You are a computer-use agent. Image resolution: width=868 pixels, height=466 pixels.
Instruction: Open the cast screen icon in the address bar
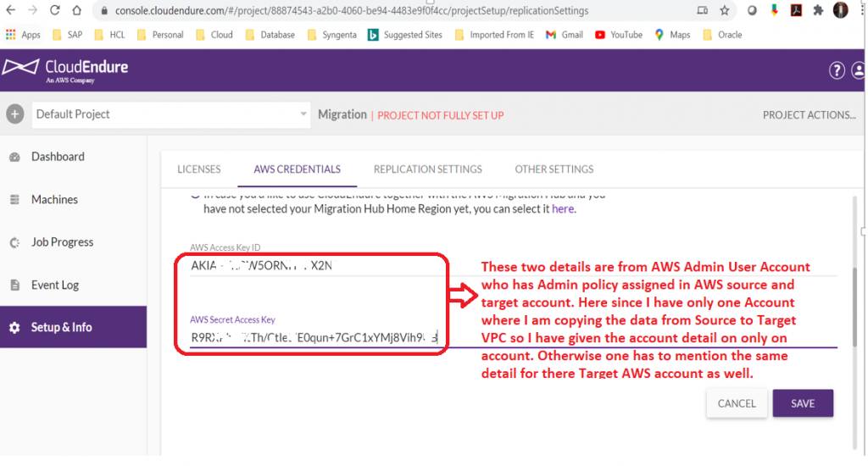(703, 10)
